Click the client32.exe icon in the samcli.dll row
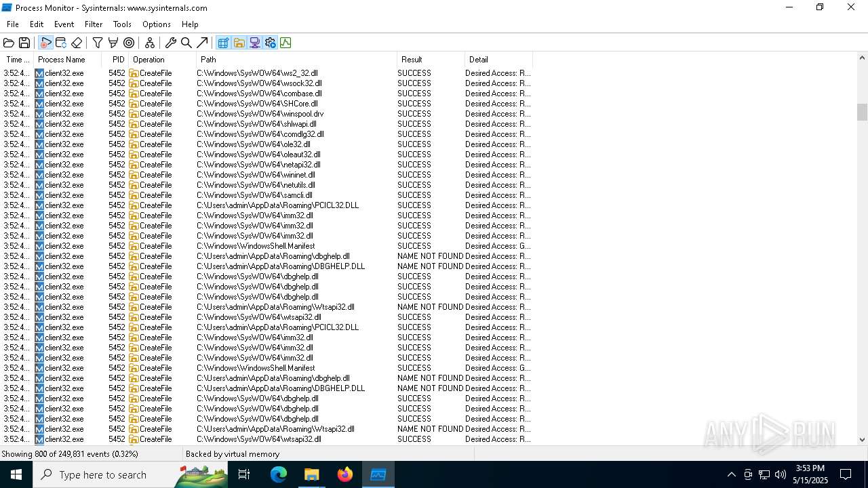Screen dimensions: 868x488 39,195
